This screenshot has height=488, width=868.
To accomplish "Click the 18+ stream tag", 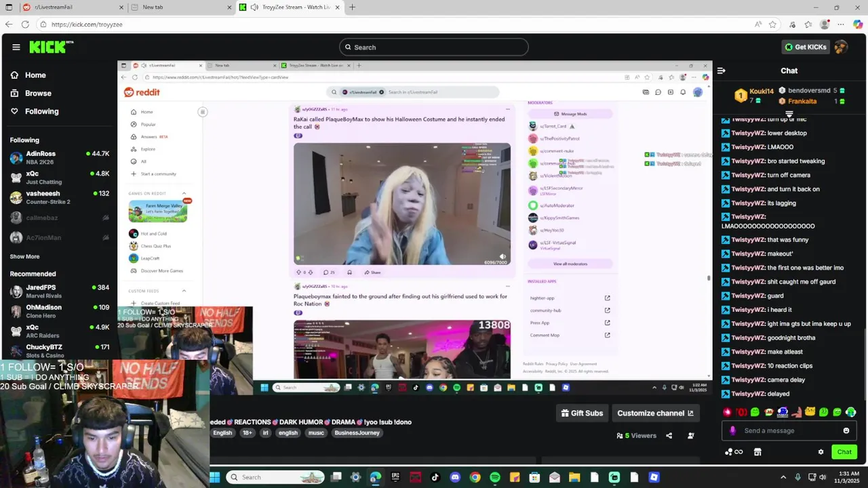I will coord(247,433).
